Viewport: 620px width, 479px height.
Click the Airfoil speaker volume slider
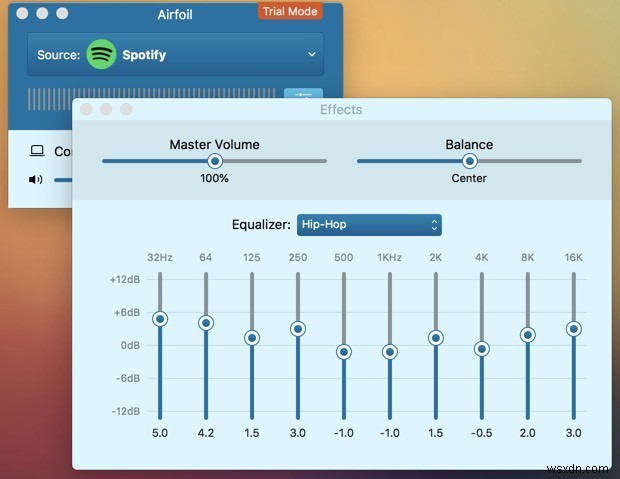[x=63, y=180]
